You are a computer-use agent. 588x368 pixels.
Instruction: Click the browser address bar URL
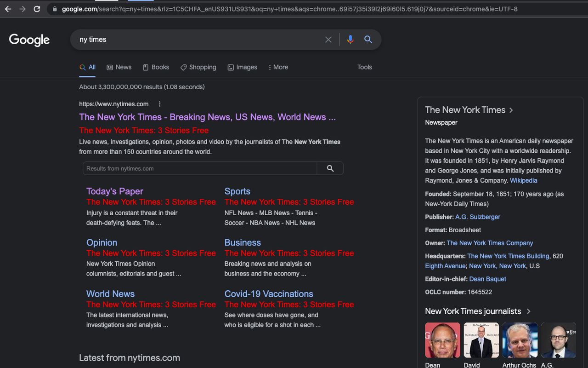pos(289,9)
